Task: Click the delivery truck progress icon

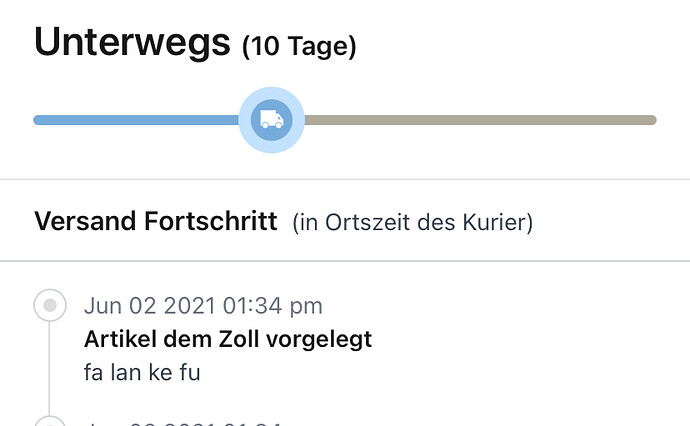Action: click(272, 120)
